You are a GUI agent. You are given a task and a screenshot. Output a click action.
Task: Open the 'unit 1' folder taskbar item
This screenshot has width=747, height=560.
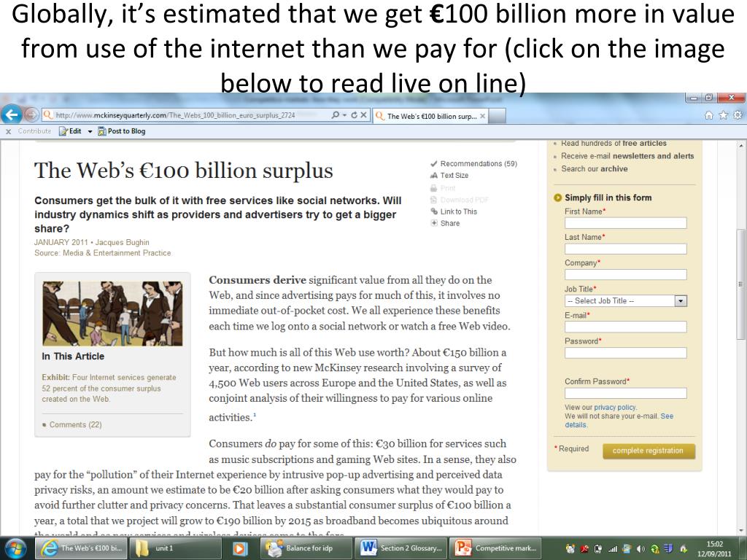pos(176,548)
